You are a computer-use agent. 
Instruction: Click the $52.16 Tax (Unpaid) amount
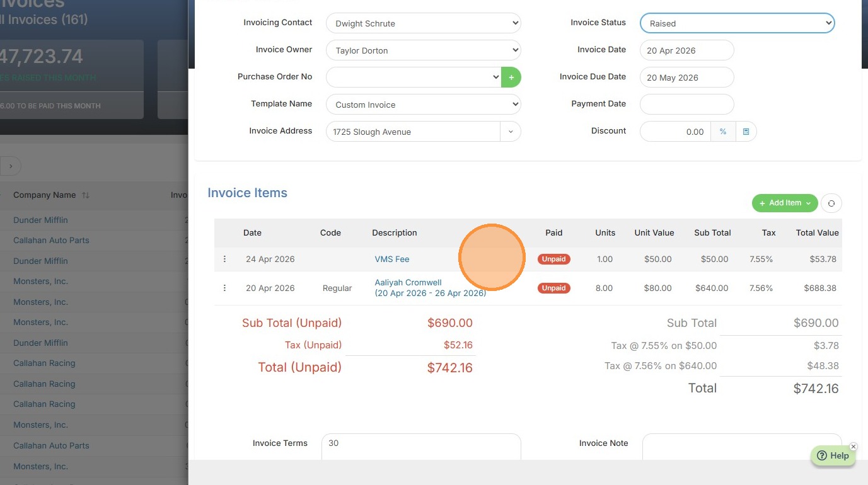(x=458, y=345)
